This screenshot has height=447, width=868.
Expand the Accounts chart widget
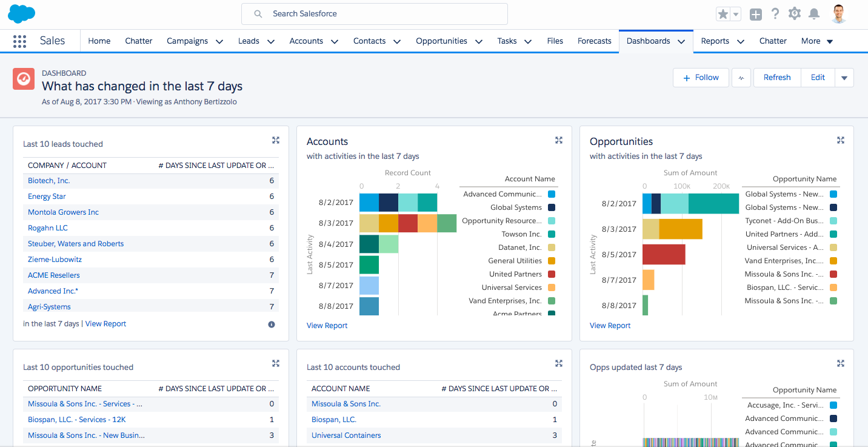point(559,140)
